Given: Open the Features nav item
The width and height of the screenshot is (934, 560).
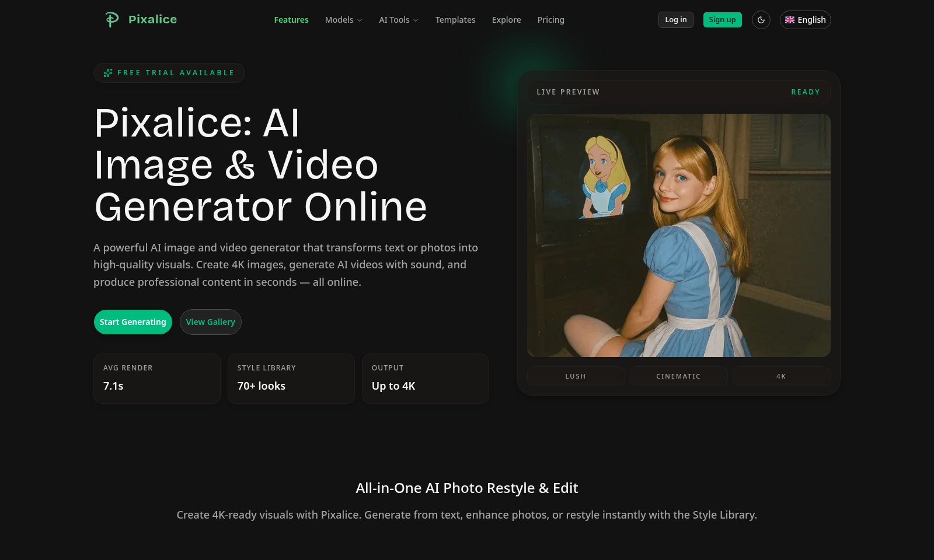Looking at the screenshot, I should tap(291, 20).
